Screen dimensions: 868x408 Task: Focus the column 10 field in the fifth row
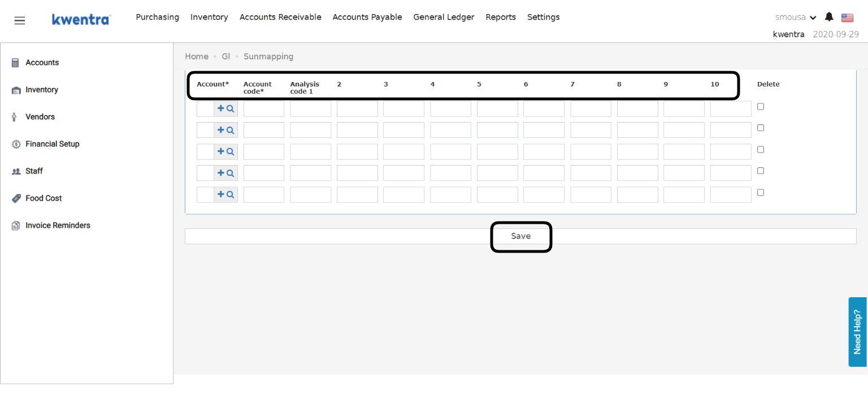click(x=731, y=194)
